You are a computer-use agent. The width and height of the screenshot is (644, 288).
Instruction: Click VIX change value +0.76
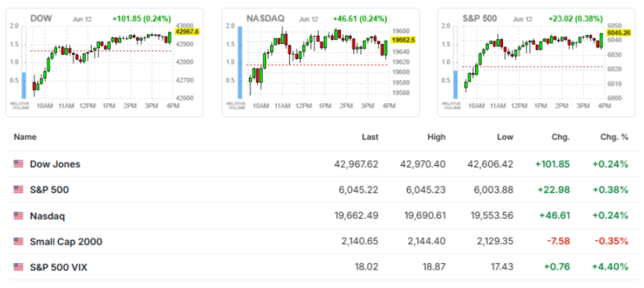557,267
